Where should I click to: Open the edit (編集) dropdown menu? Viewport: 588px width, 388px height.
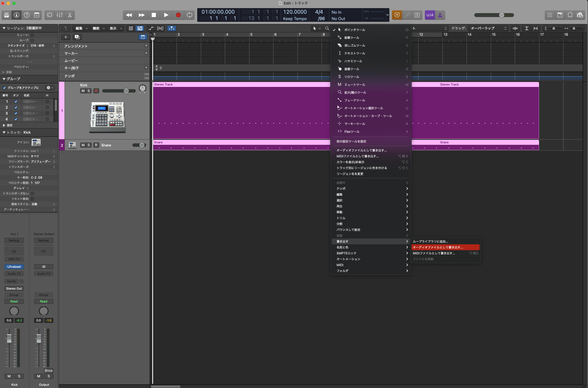tap(81, 28)
